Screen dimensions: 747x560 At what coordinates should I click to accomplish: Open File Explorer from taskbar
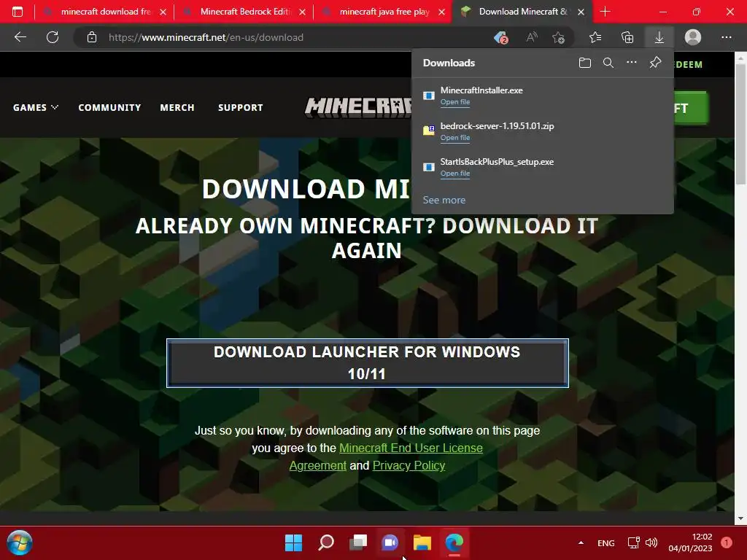(x=422, y=542)
